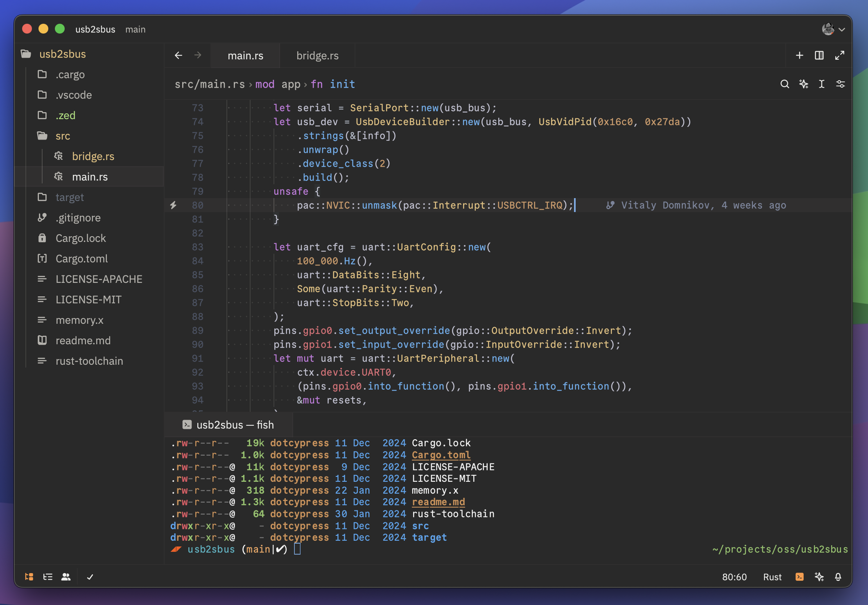
Task: Switch to the main.rs tab
Action: (x=245, y=56)
